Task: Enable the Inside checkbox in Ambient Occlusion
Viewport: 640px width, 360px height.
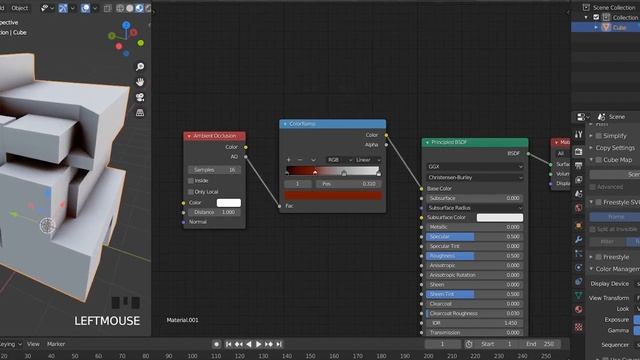Action: click(191, 180)
